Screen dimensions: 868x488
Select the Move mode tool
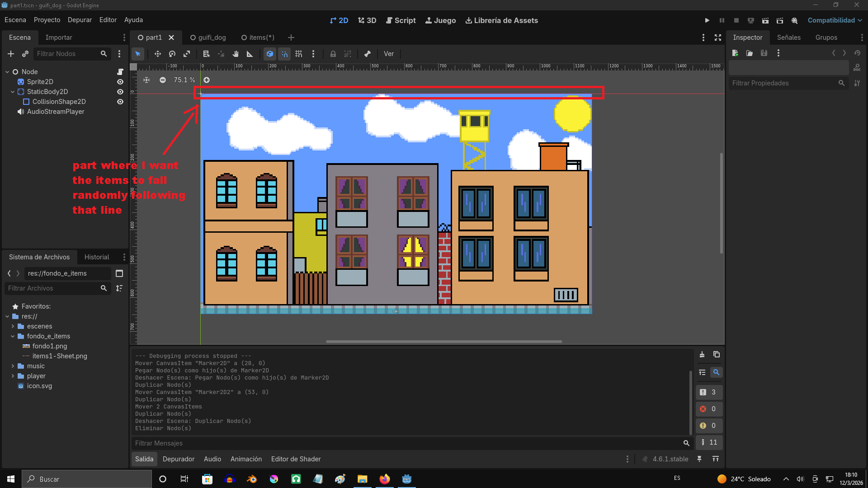157,54
